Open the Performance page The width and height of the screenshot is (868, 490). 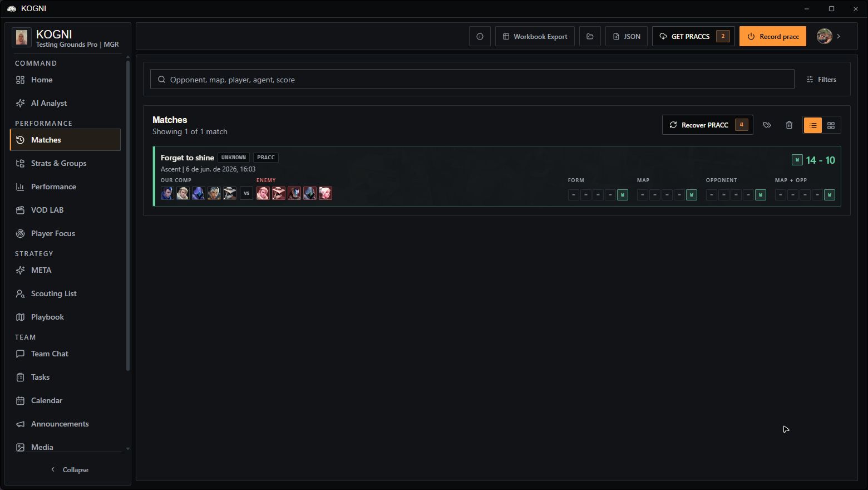point(65,187)
